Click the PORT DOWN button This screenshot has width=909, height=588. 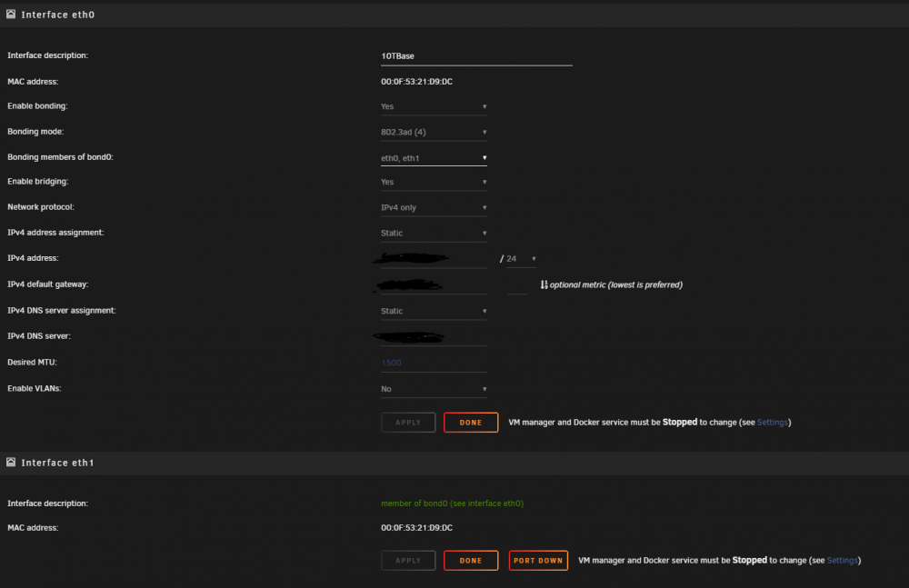tap(538, 560)
